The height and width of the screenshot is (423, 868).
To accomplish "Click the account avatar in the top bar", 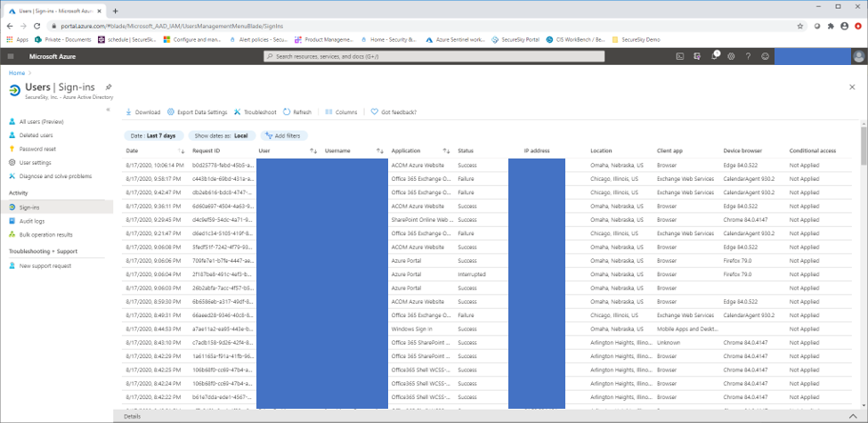I will (x=858, y=56).
